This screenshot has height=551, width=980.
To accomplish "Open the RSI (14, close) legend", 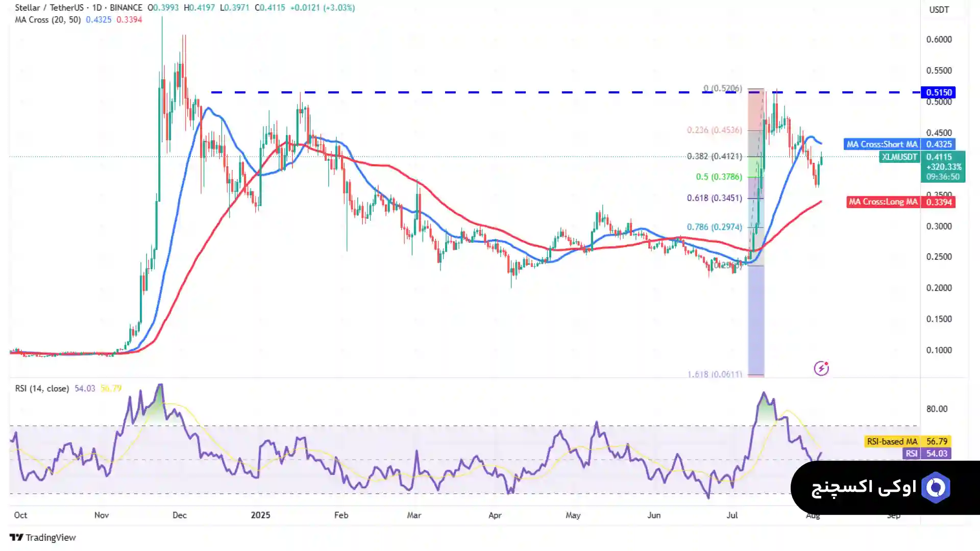I will coord(42,388).
